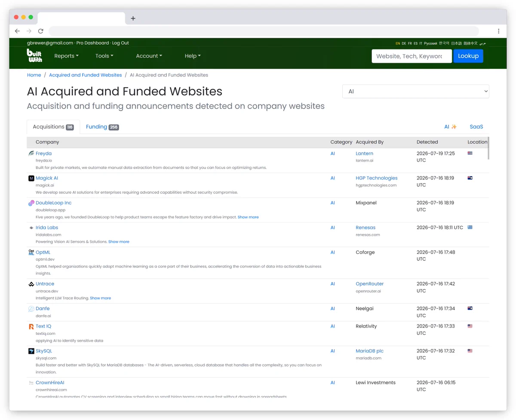Switch language to Русский
The height and width of the screenshot is (420, 516).
coord(430,43)
